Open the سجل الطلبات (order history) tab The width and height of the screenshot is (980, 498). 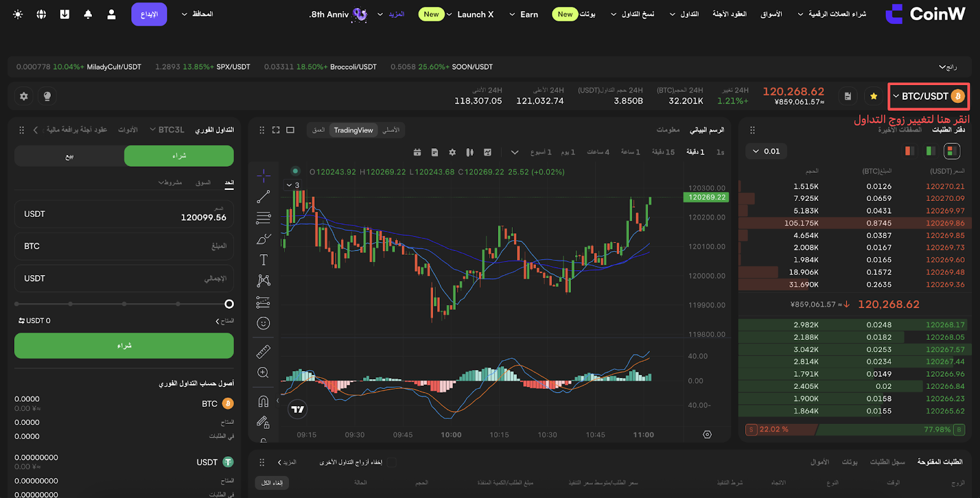[x=888, y=462]
